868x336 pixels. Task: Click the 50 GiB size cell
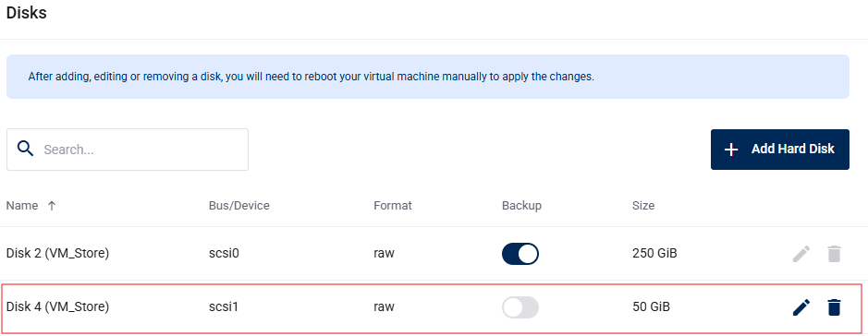(x=651, y=306)
